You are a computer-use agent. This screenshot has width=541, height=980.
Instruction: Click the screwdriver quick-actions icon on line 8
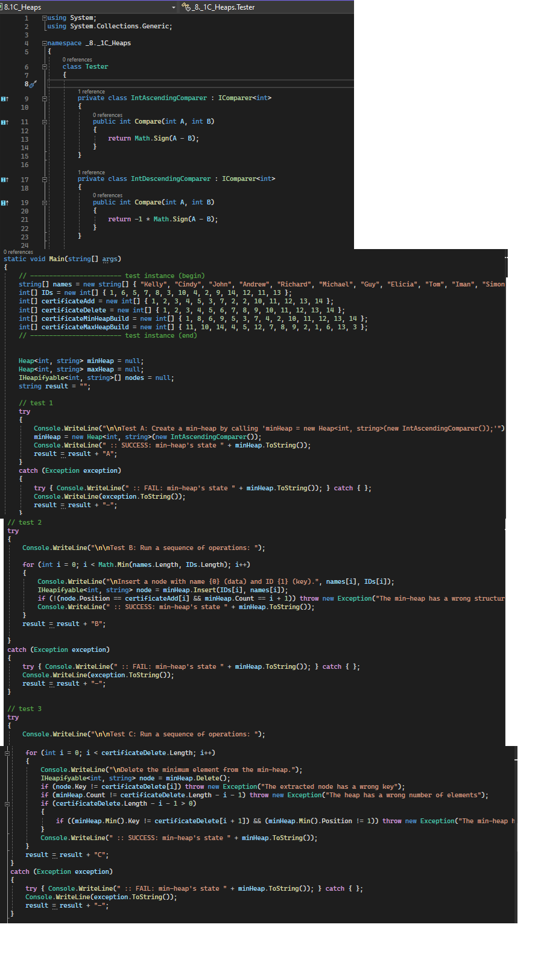(33, 84)
